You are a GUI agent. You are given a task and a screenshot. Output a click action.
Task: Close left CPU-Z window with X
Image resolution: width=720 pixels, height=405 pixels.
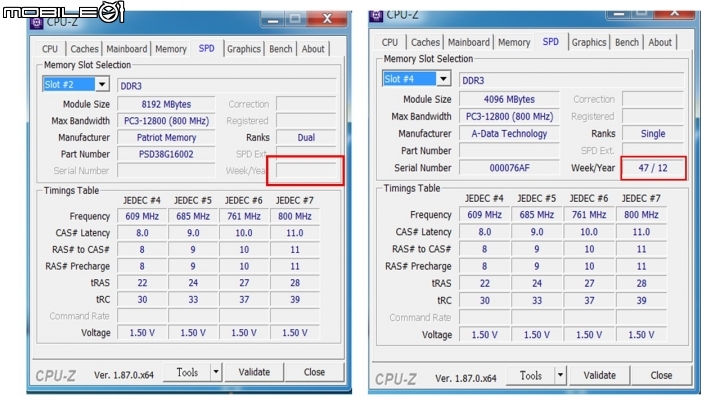(327, 19)
